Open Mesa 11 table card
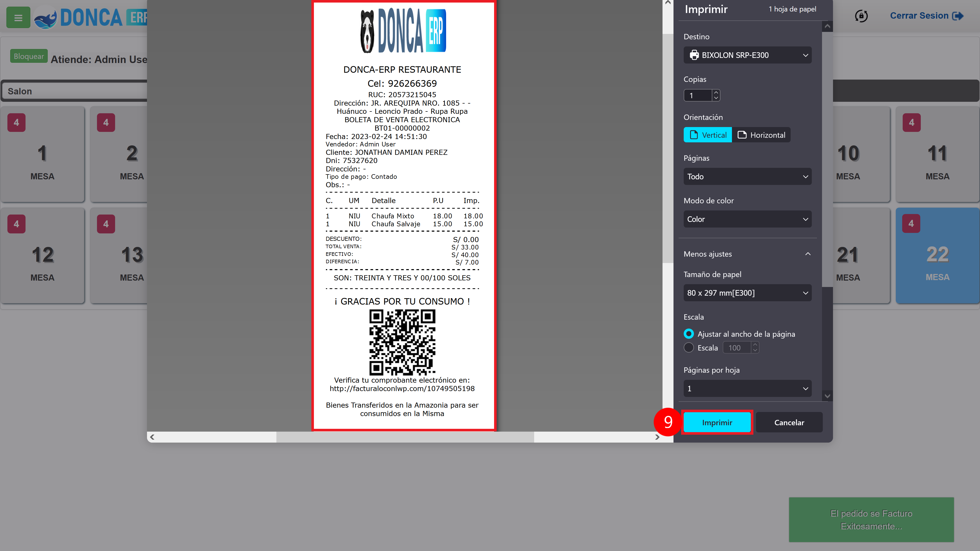 click(x=937, y=154)
